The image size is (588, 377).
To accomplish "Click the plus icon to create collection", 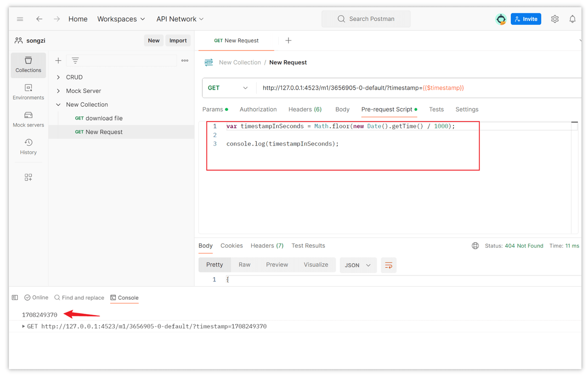I will [58, 61].
